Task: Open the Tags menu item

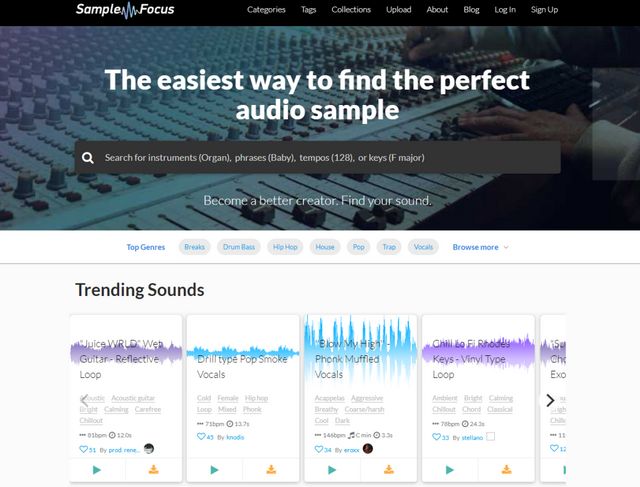Action: point(309,10)
